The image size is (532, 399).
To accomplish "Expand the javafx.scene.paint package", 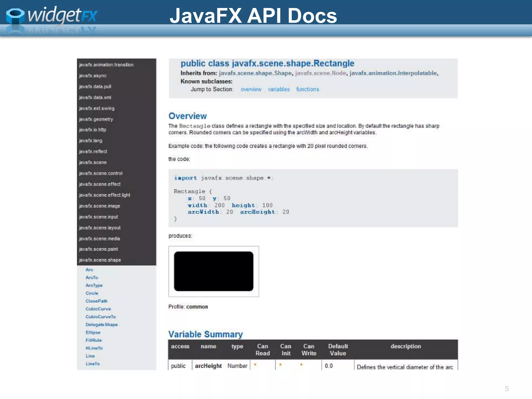I will click(98, 249).
